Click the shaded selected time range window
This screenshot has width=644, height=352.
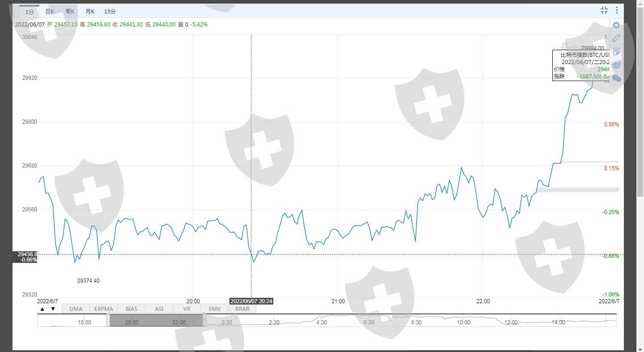(x=156, y=320)
